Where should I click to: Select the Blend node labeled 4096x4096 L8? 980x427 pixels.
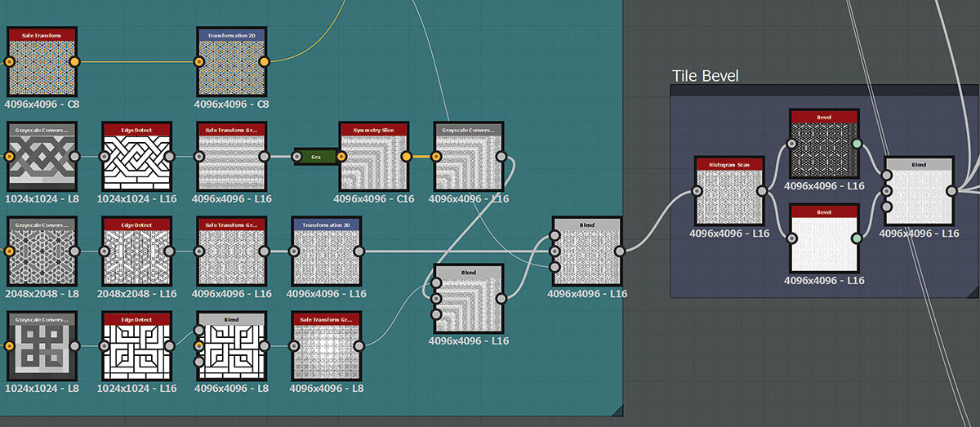click(x=232, y=346)
